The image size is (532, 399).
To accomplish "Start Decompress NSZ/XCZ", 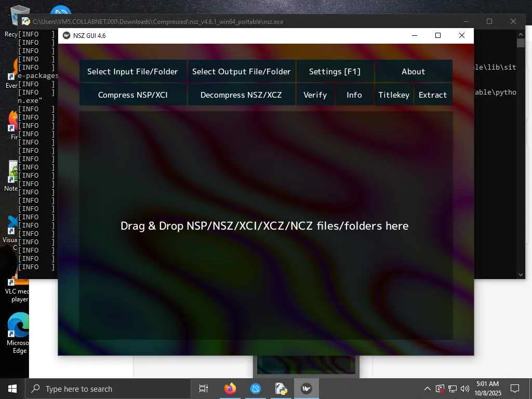I will pos(241,95).
